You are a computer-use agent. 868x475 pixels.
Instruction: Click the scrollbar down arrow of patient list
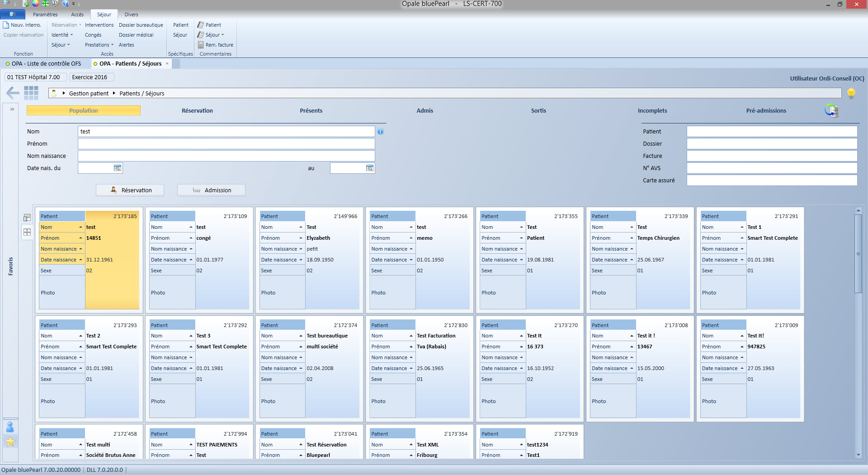858,455
